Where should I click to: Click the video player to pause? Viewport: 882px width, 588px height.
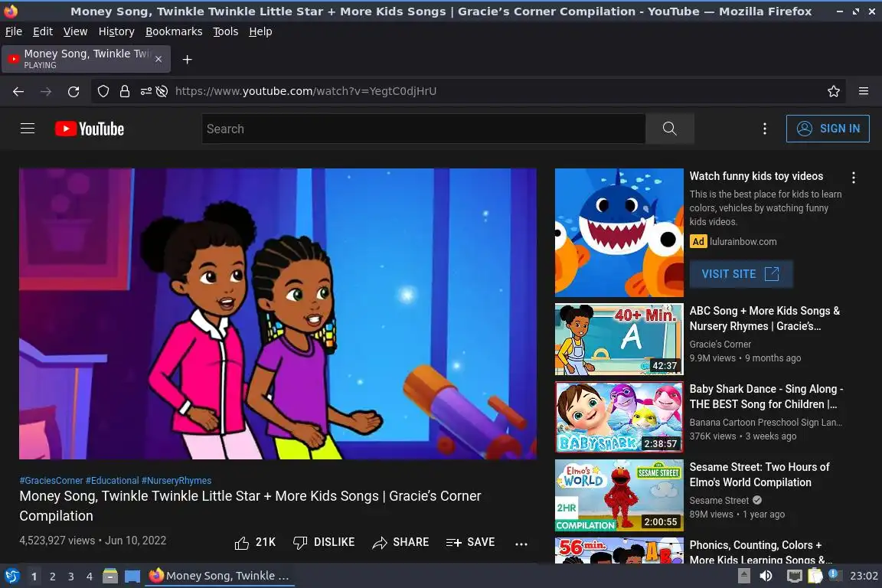pyautogui.click(x=278, y=314)
